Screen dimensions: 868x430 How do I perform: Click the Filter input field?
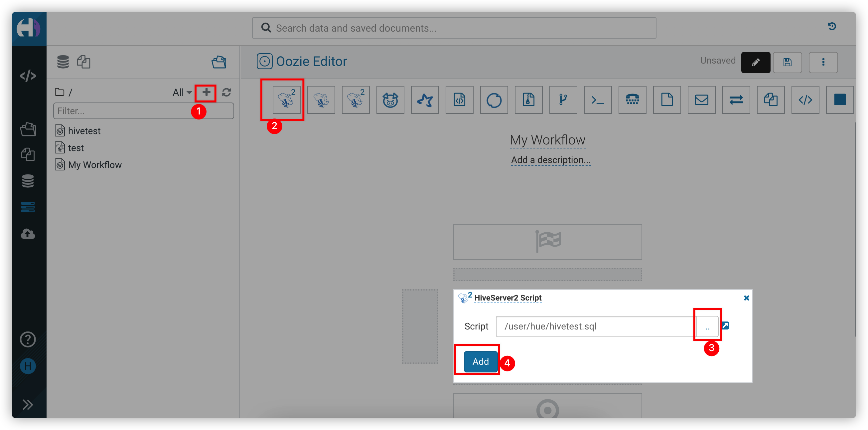pos(144,111)
